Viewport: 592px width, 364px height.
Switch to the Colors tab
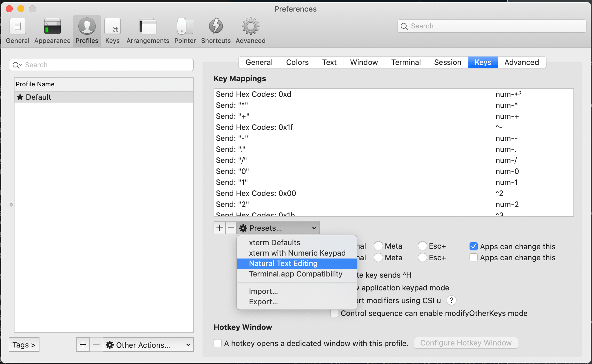pos(297,62)
